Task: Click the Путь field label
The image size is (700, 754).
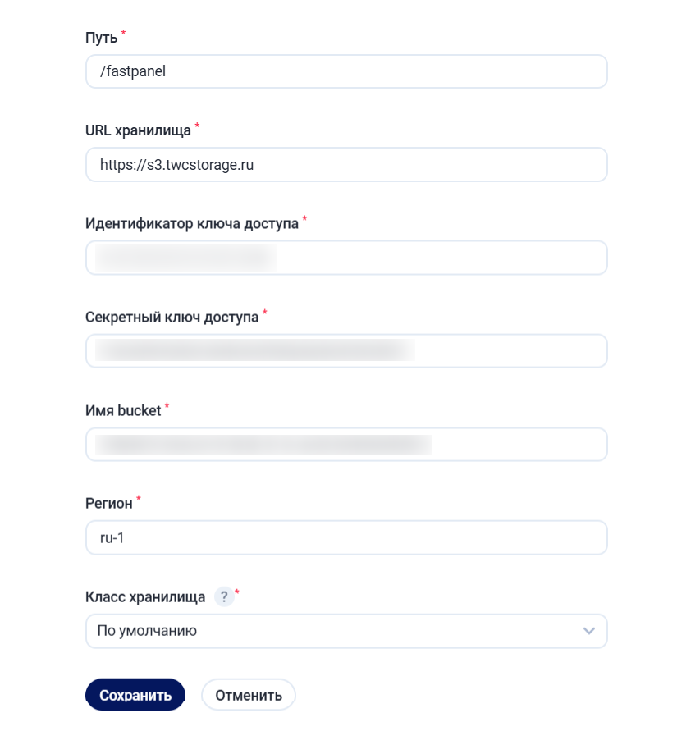Action: coord(101,37)
